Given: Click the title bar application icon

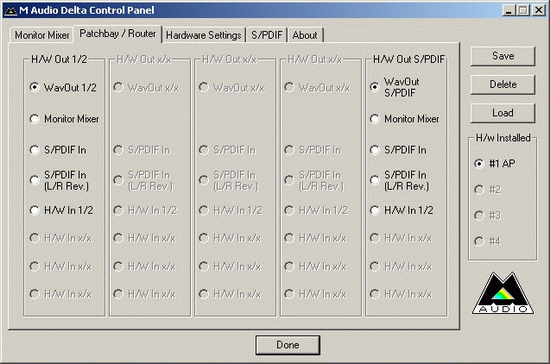Looking at the screenshot, I should click(x=11, y=11).
